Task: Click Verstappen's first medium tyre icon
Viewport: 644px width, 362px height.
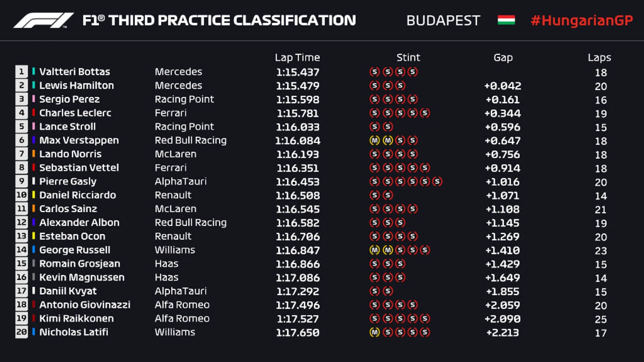Action: click(x=374, y=141)
